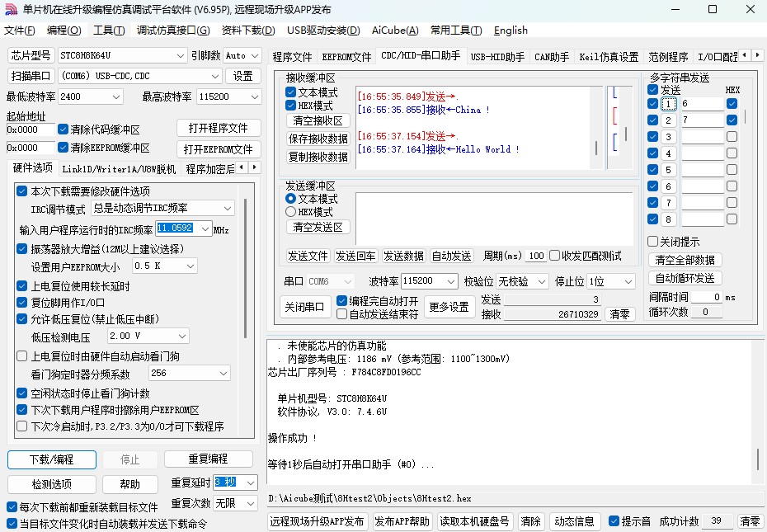
Task: Click the output log vertical scrollbar
Action: (x=758, y=459)
